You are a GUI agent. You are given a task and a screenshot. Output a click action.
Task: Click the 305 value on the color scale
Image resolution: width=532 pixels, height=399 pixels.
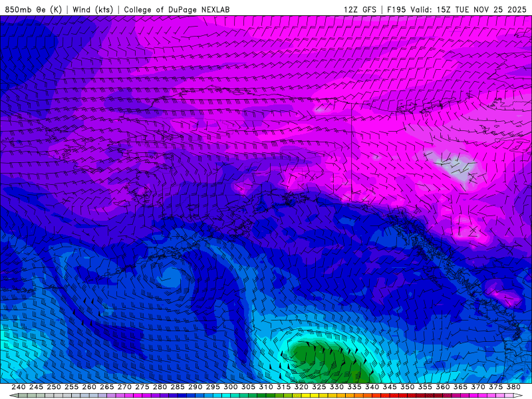tap(248, 387)
